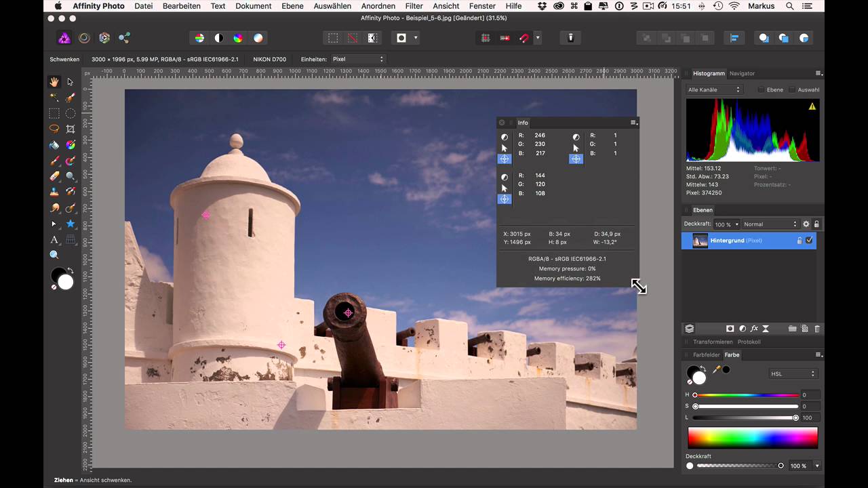Click the histogram warning triangle

(x=812, y=106)
